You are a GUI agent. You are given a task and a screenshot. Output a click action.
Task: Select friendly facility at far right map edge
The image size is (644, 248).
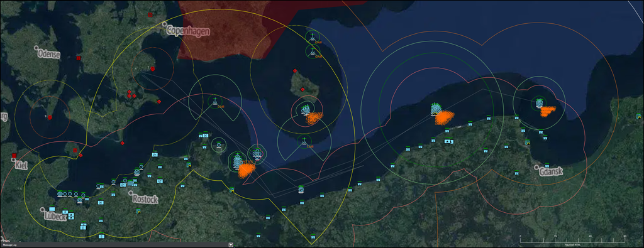point(639,116)
